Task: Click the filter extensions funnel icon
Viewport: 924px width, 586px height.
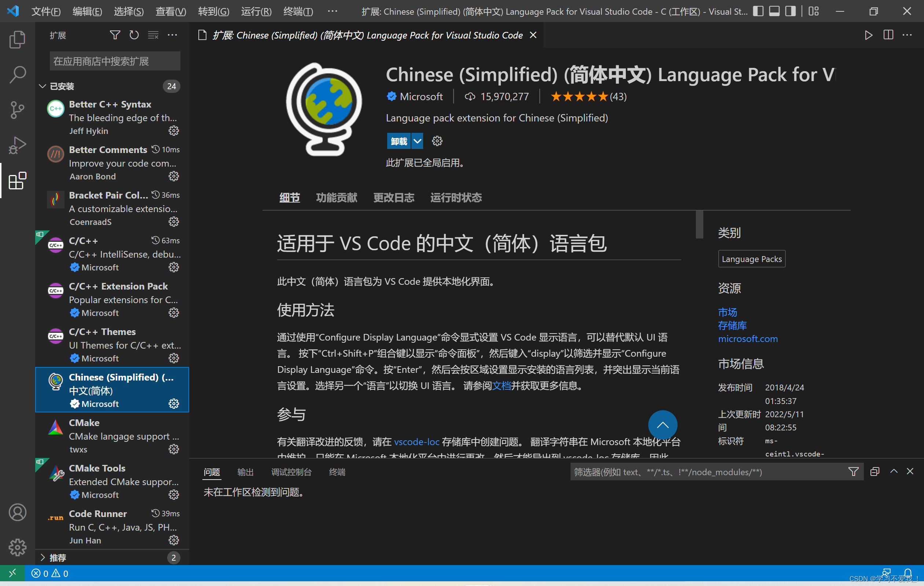Action: (115, 35)
